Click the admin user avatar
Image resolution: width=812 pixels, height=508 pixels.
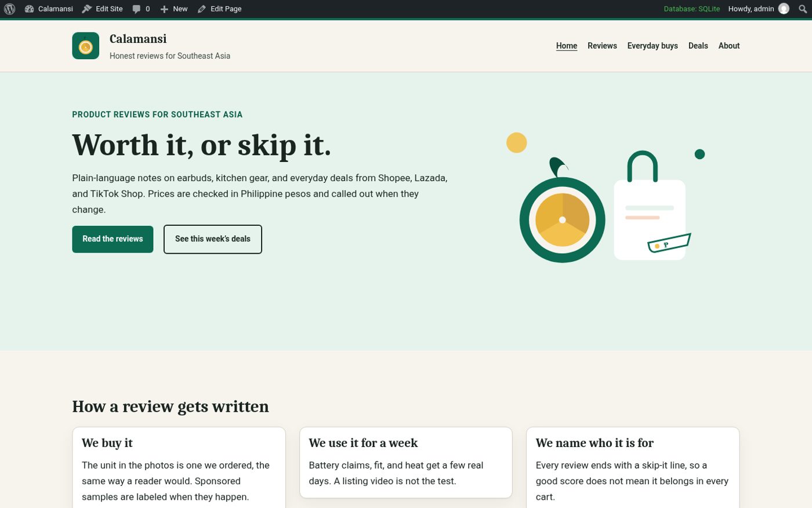coord(784,9)
